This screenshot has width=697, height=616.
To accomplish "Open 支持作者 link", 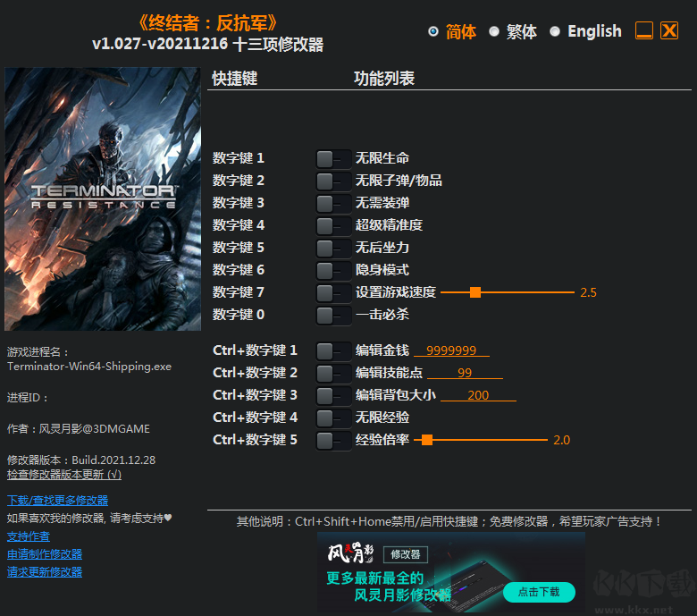I will pyautogui.click(x=29, y=536).
